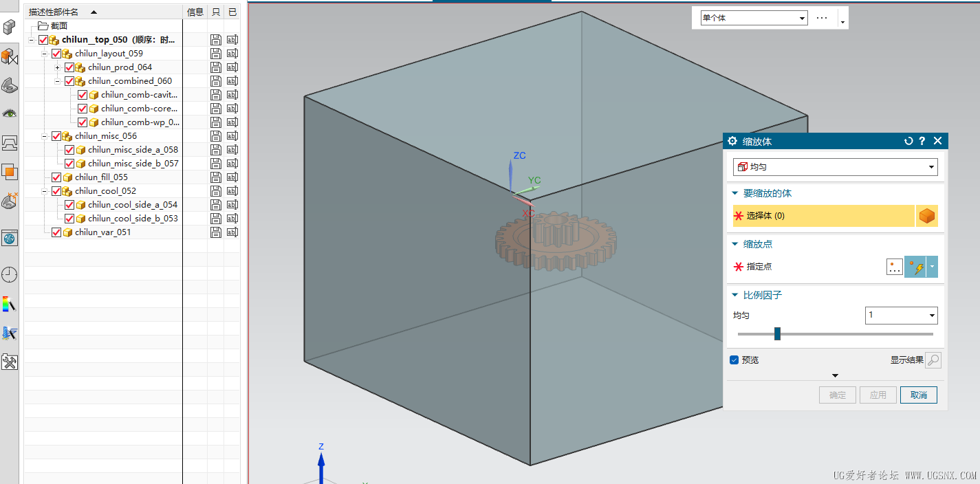
Task: Click the gear model in viewport
Action: click(555, 242)
